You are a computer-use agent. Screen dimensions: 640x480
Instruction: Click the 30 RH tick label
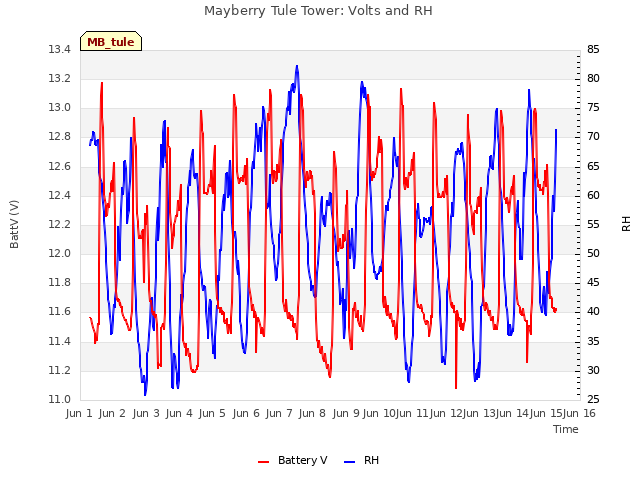[x=593, y=371]
